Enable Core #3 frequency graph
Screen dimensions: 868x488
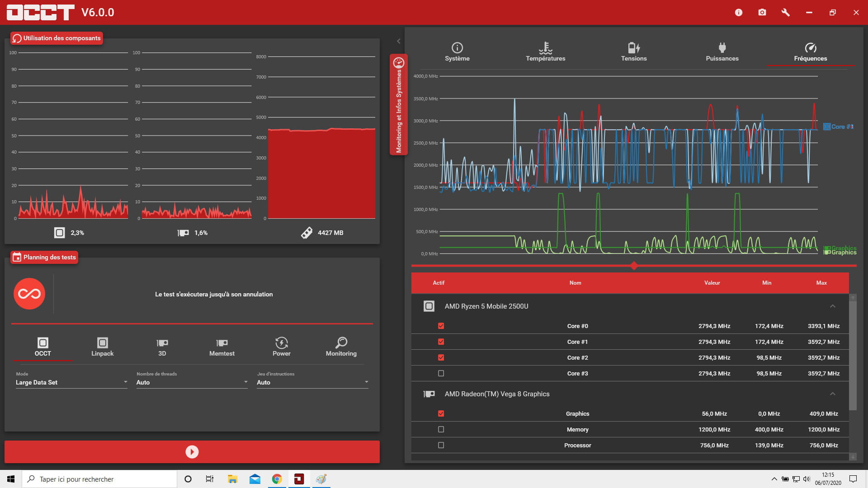(441, 373)
